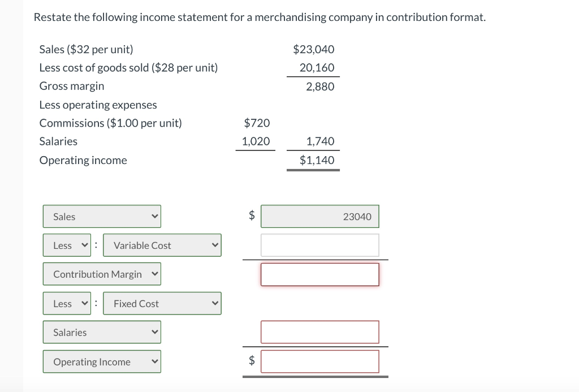Expand the chevron on the Fixed Cost selector
This screenshot has height=392, width=579.
215,303
